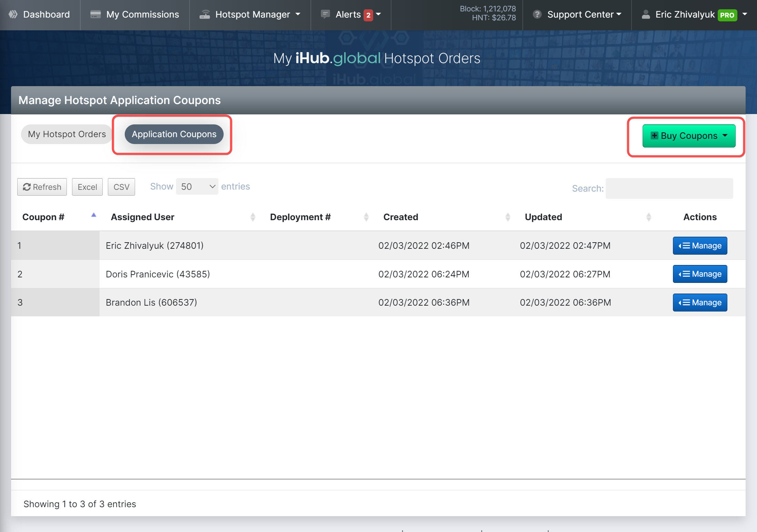
Task: Sort by Coupon # column
Action: (x=55, y=217)
